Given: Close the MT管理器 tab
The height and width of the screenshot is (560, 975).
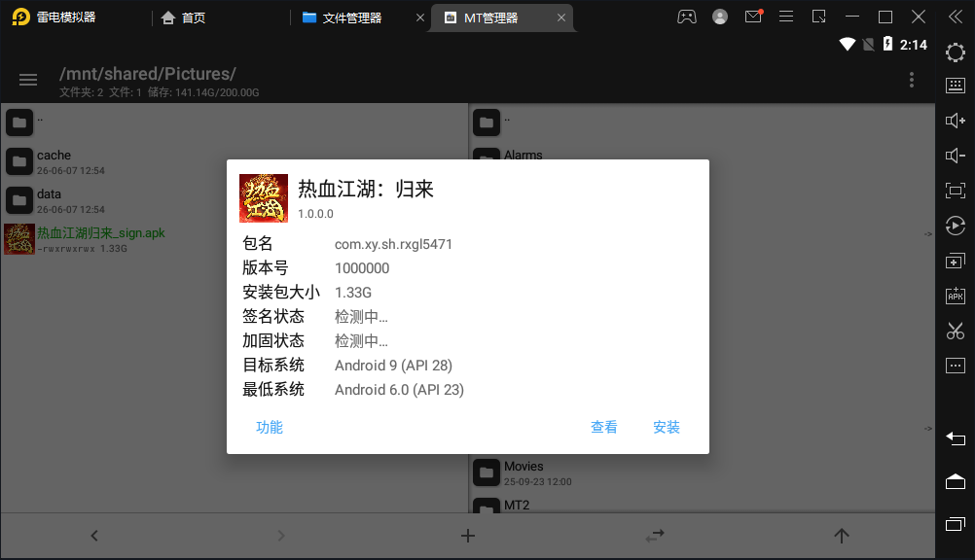Looking at the screenshot, I should 561,17.
